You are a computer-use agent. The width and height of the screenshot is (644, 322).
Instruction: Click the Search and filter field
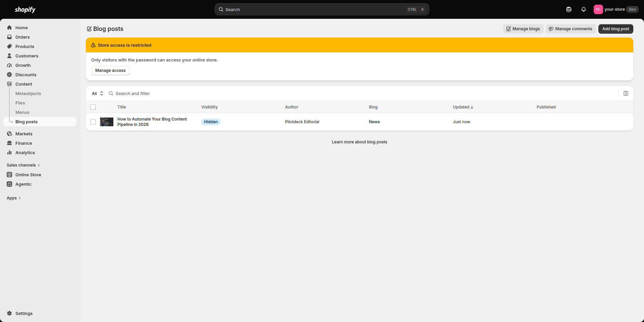click(x=362, y=93)
